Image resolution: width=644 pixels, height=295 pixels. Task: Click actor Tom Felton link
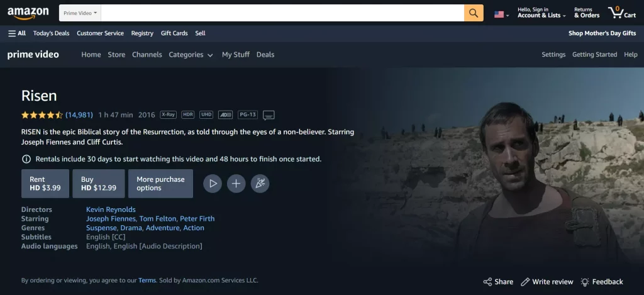click(x=158, y=219)
